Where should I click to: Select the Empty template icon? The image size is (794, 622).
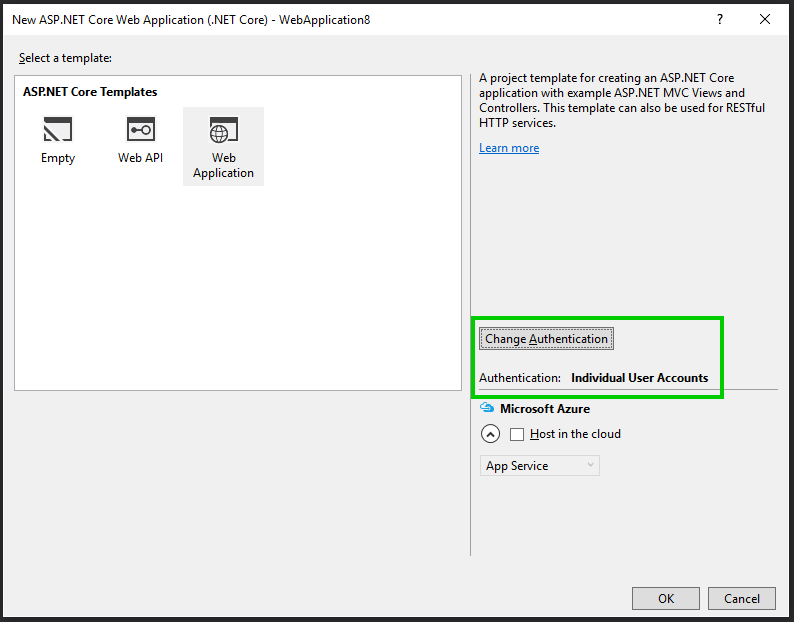pyautogui.click(x=58, y=130)
